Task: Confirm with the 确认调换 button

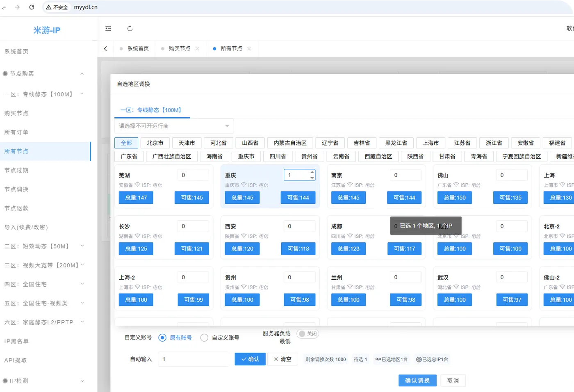Action: pyautogui.click(x=417, y=381)
